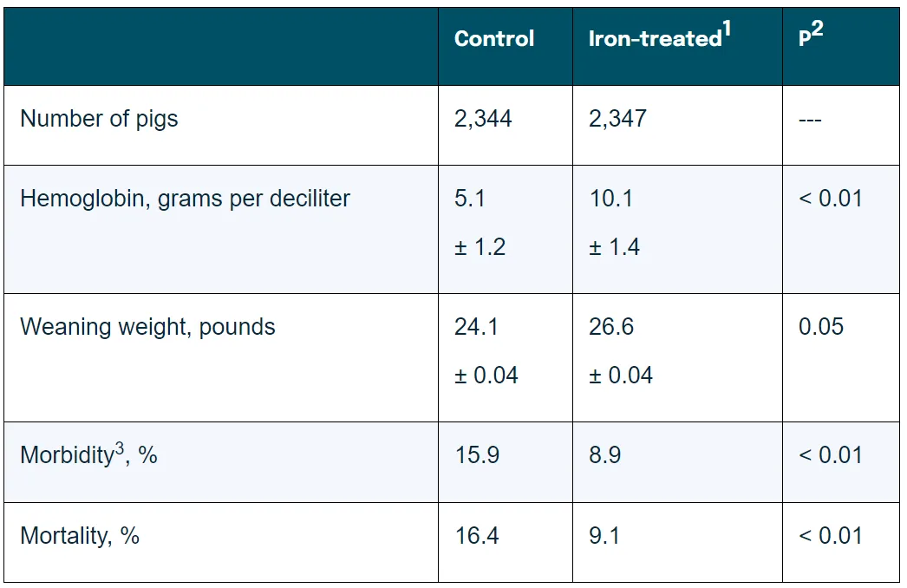
Task: Select the Weaning weight, pounds label
Action: click(x=147, y=327)
